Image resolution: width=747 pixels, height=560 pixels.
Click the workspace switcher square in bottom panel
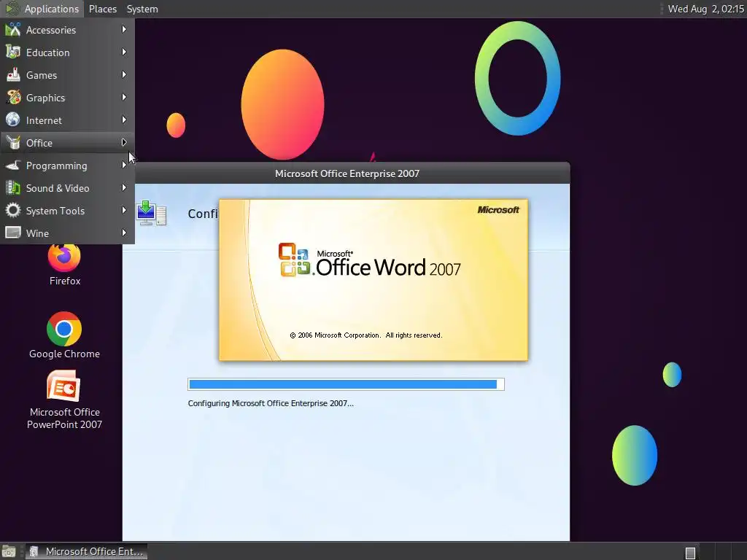coord(690,553)
